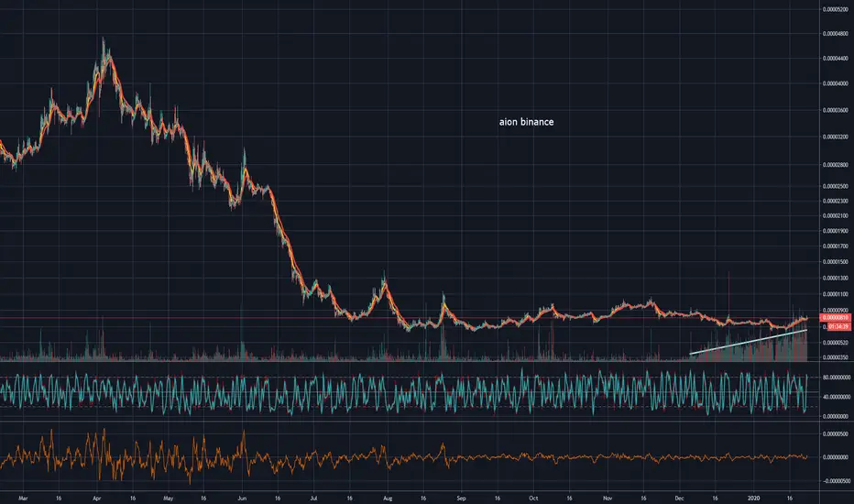Image resolution: width=854 pixels, height=504 pixels.
Task: Select the red horizontal price line
Action: pyautogui.click(x=410, y=318)
